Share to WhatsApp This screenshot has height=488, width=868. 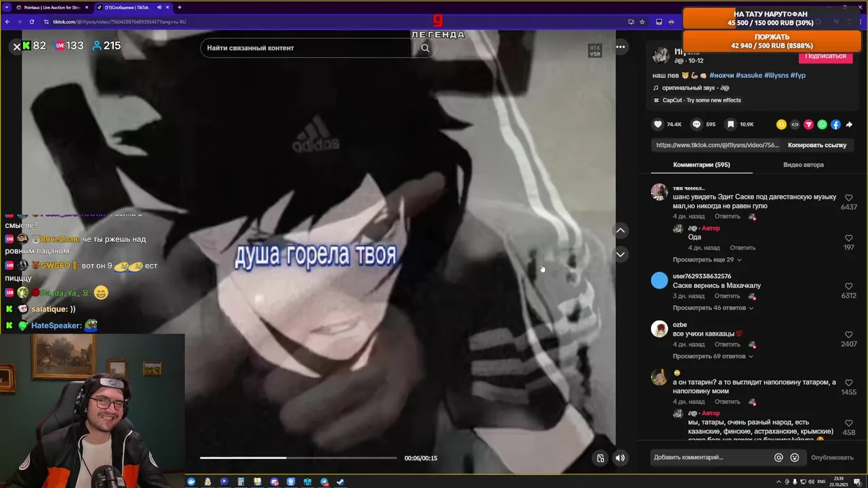click(822, 125)
